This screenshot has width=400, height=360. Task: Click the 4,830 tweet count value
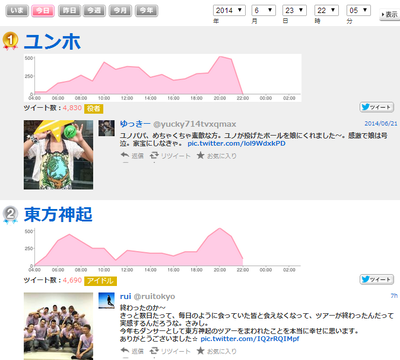pos(72,108)
